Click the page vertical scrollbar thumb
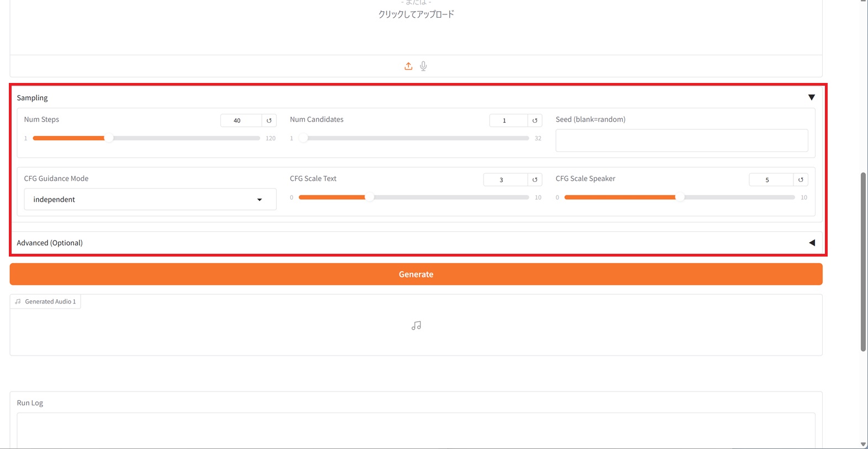 click(x=863, y=262)
